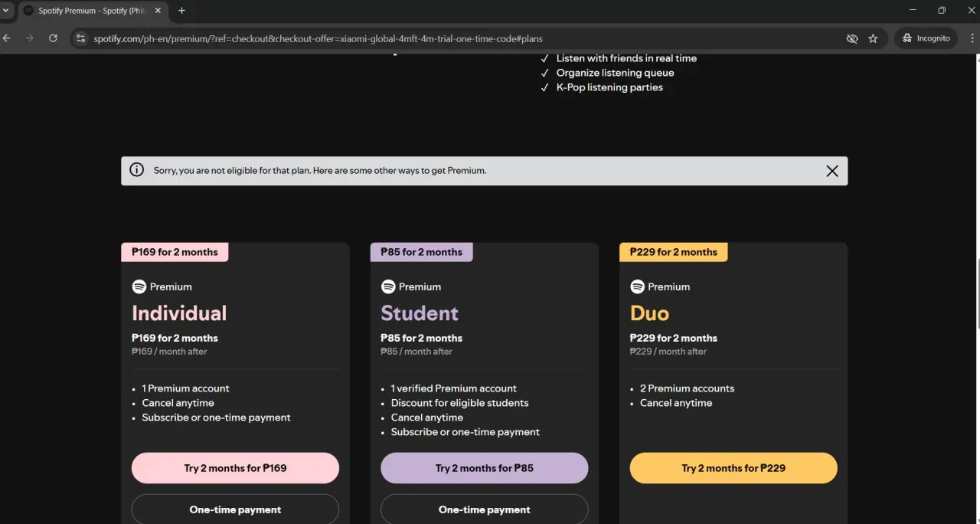
Task: Click the Spotify favicon in the tab
Action: pyautogui.click(x=28, y=11)
